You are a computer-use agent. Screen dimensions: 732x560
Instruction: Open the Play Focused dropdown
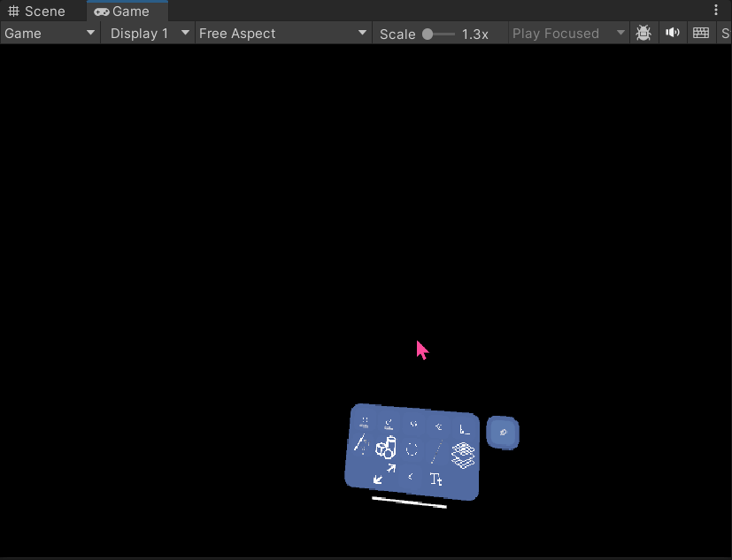tap(567, 34)
